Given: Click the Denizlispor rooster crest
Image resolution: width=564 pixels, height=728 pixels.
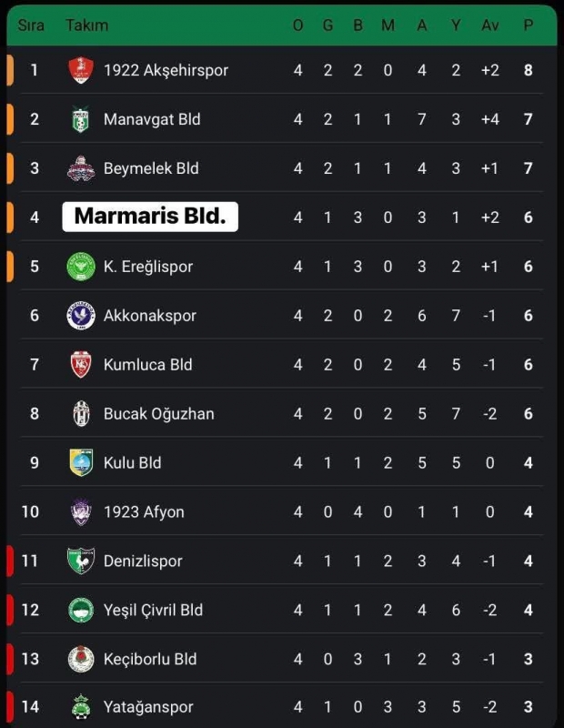Looking at the screenshot, I should coord(81,561).
